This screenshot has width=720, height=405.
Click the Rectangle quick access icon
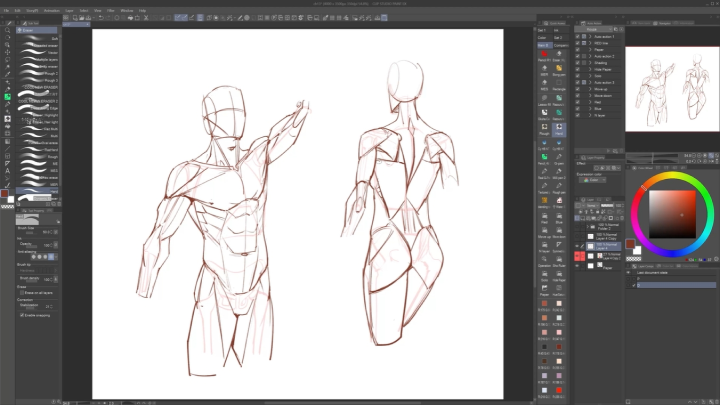(x=559, y=84)
